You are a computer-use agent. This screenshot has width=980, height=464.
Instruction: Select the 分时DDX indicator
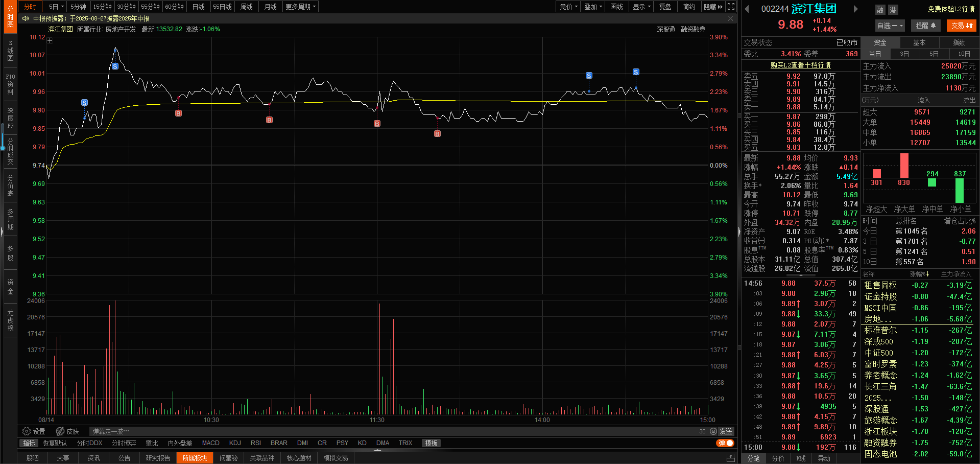[90, 443]
